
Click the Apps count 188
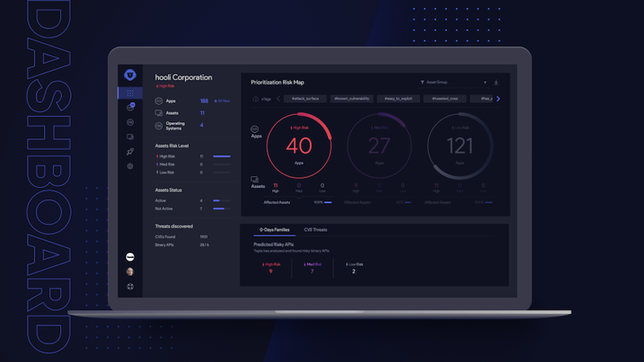(204, 101)
